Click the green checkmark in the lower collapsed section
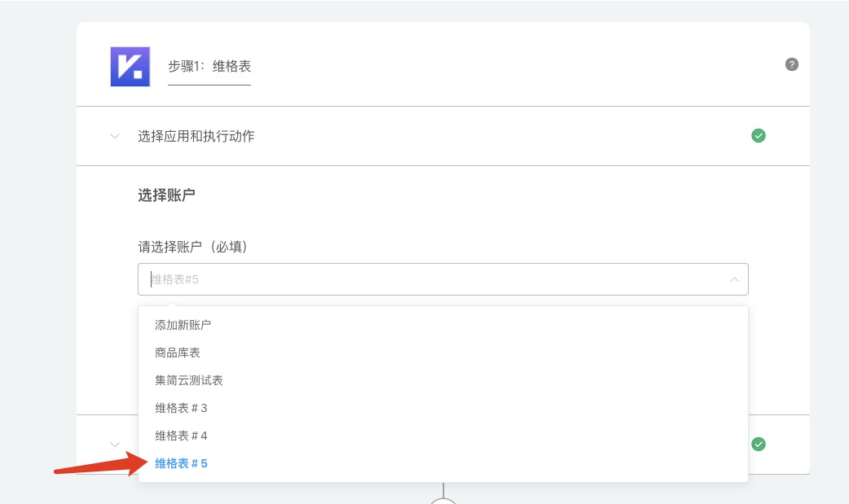 [758, 444]
